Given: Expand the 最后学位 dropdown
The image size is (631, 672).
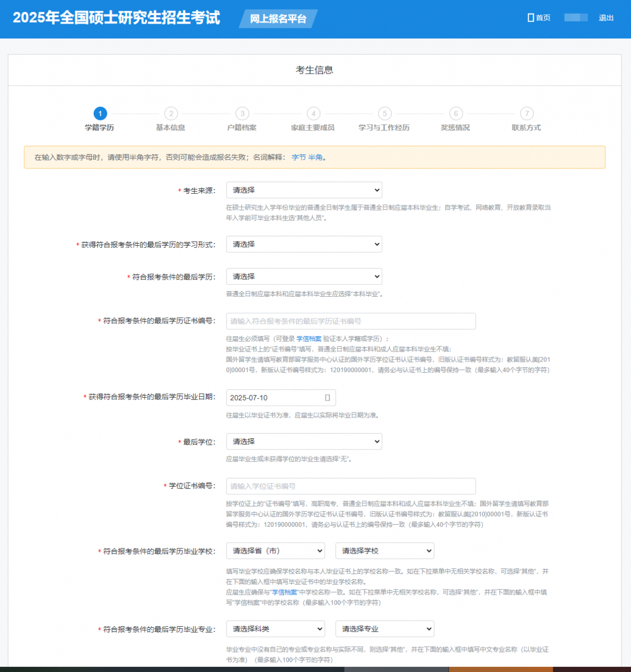Looking at the screenshot, I should pyautogui.click(x=304, y=442).
